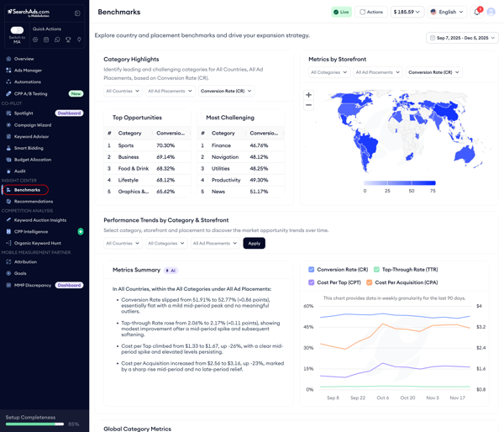The width and height of the screenshot is (504, 432).
Task: Zoom out on the storefront map
Action: 308,105
